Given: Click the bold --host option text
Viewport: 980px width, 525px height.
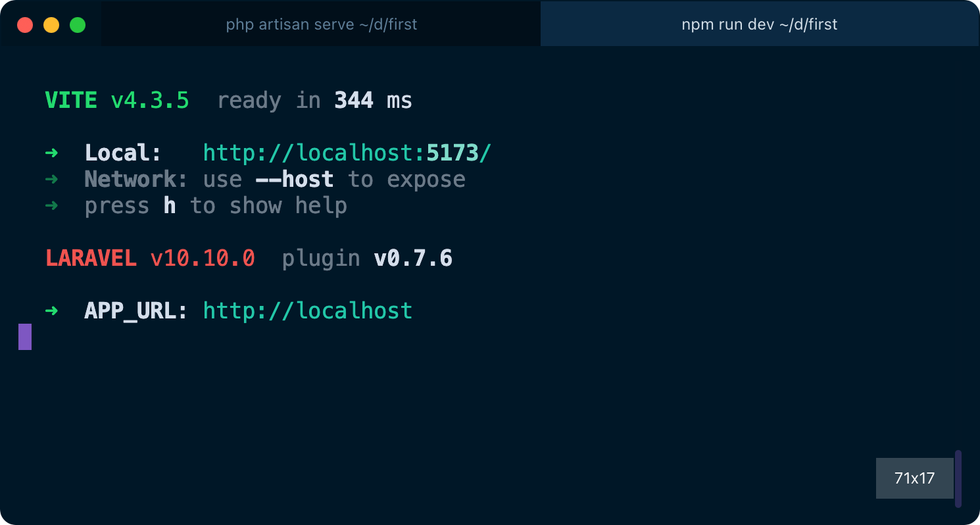Looking at the screenshot, I should (x=294, y=180).
